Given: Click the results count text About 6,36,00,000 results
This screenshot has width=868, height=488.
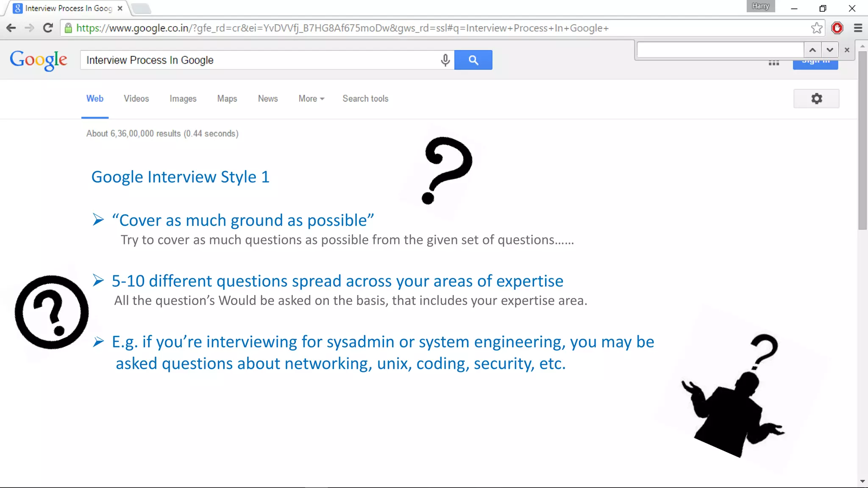Looking at the screenshot, I should pos(162,133).
